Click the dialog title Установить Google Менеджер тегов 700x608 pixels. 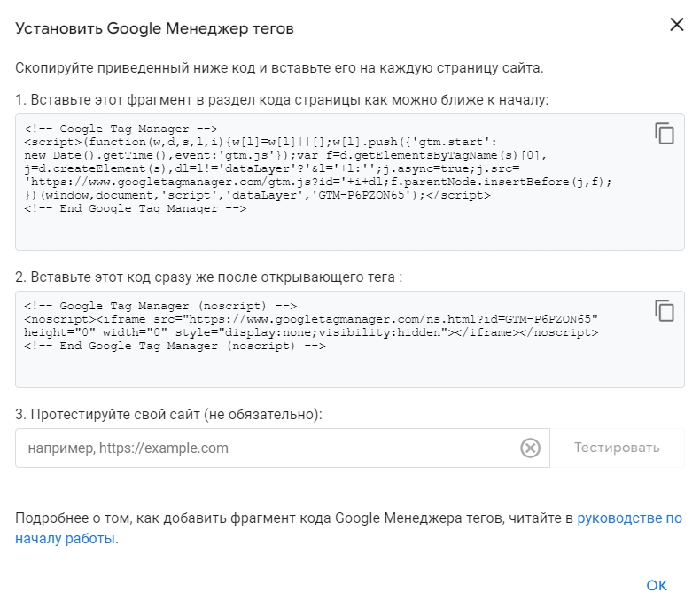pyautogui.click(x=154, y=28)
